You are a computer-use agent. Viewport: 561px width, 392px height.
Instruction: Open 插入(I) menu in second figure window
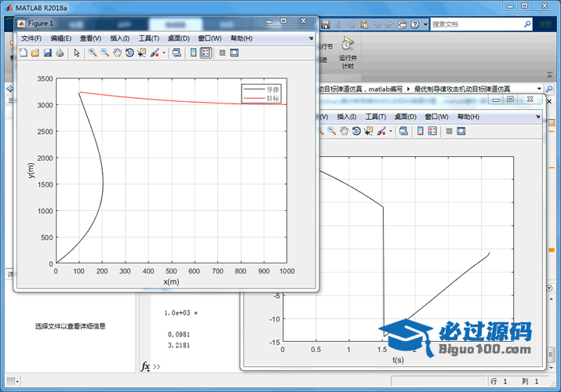pos(346,117)
